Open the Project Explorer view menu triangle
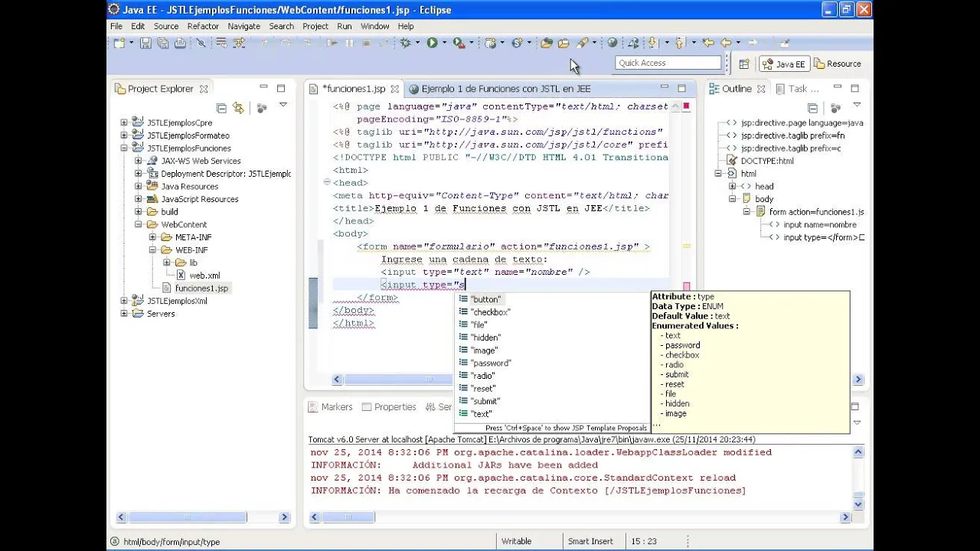 point(283,106)
